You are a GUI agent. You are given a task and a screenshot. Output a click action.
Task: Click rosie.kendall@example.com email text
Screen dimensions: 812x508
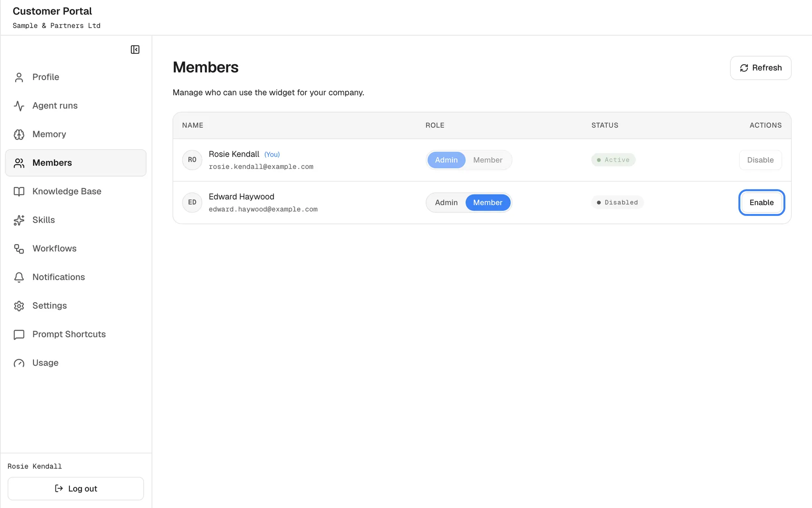pos(261,167)
